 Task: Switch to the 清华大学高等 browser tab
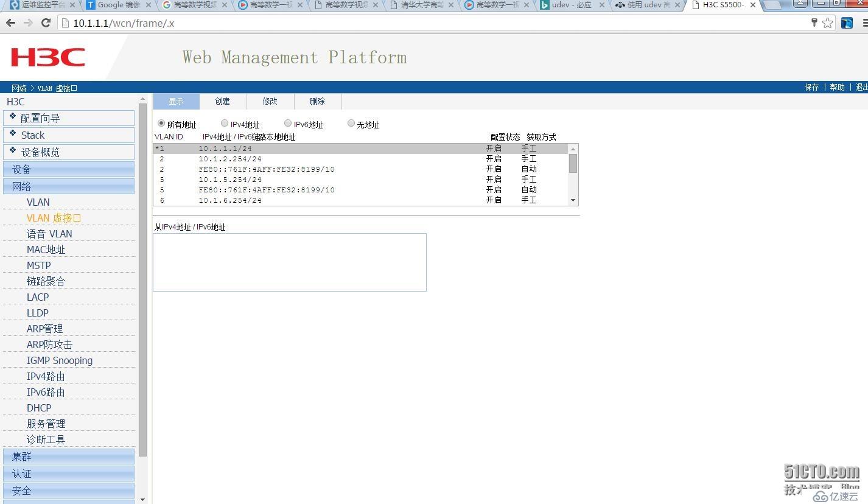(x=420, y=5)
